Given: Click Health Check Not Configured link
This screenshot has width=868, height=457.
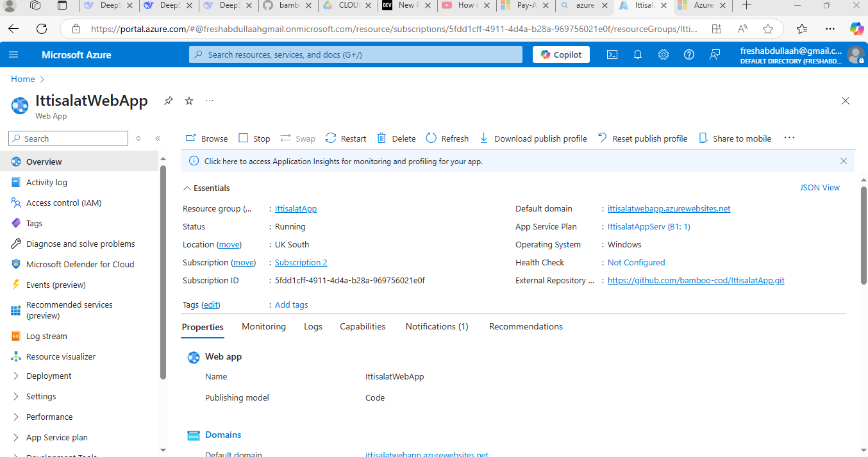Looking at the screenshot, I should tap(636, 263).
